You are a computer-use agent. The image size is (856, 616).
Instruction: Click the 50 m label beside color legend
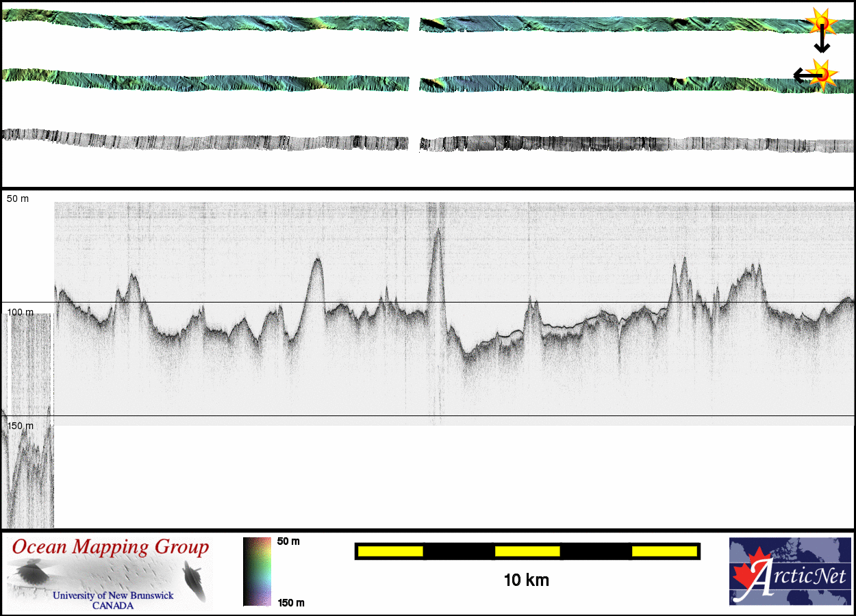[288, 541]
